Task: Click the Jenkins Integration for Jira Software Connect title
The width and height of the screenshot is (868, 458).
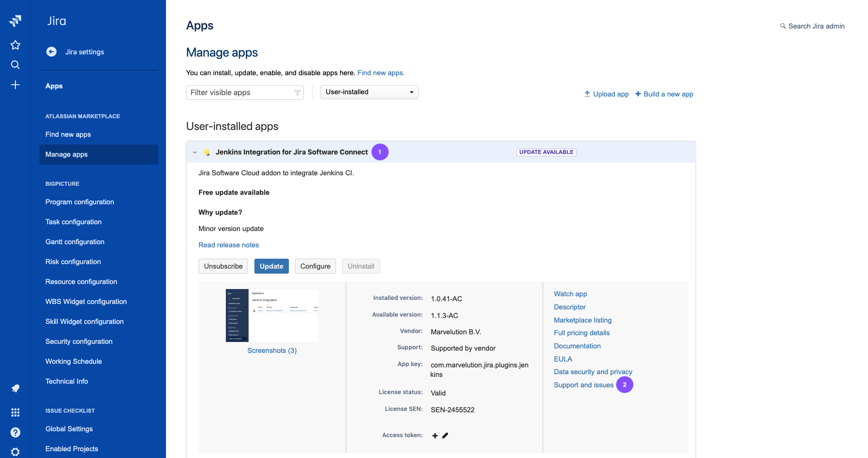Action: (x=292, y=152)
